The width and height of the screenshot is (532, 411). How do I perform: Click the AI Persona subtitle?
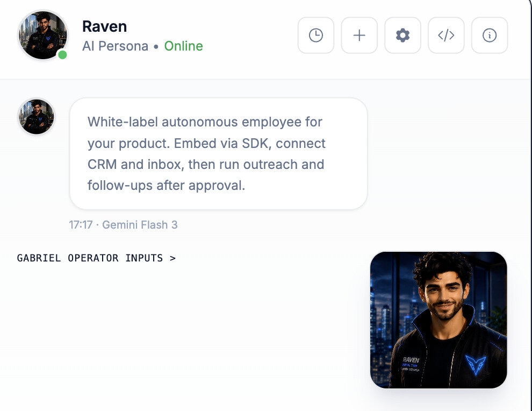point(116,46)
